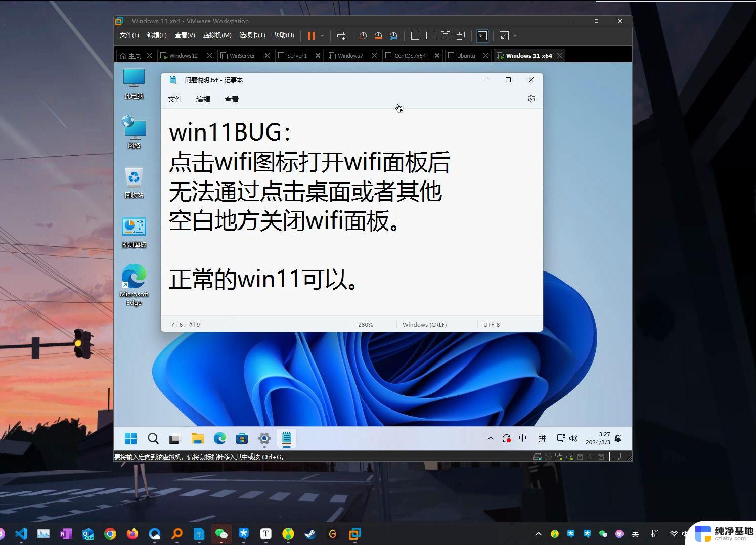Open Visual Studio Code on the host taskbar
The image size is (756, 545).
tap(21, 533)
